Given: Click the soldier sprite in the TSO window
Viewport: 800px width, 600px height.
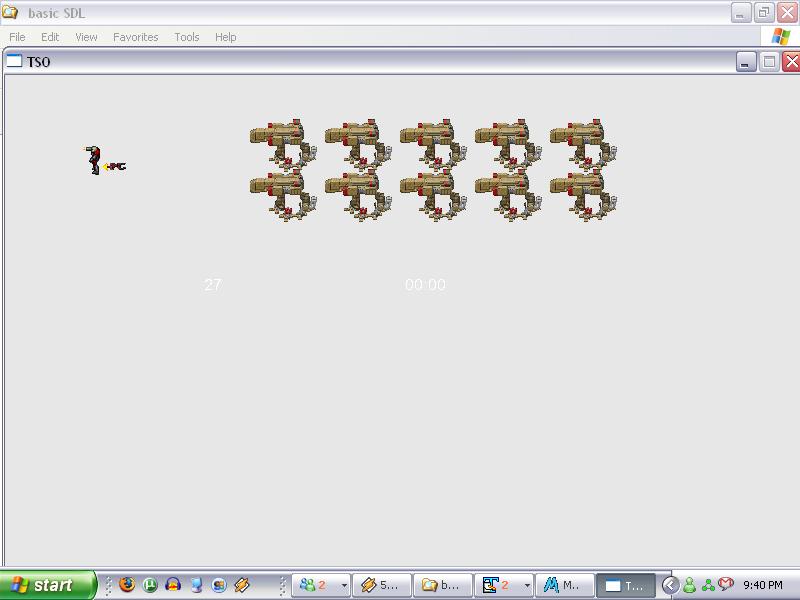Looking at the screenshot, I should [x=93, y=158].
